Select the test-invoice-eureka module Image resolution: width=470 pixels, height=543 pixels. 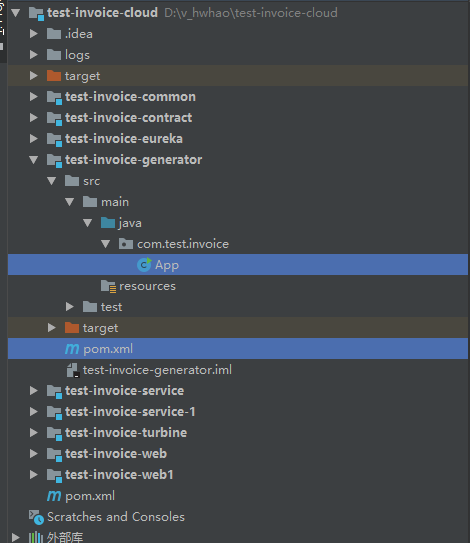pyautogui.click(x=124, y=139)
